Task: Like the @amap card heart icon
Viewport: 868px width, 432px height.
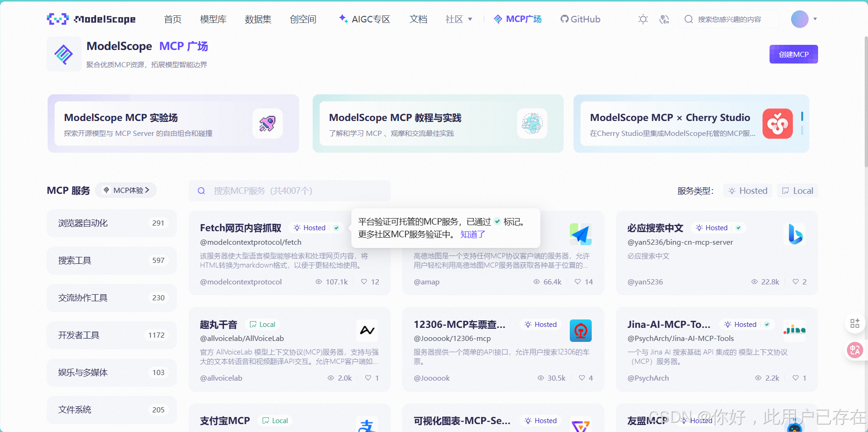Action: point(578,282)
